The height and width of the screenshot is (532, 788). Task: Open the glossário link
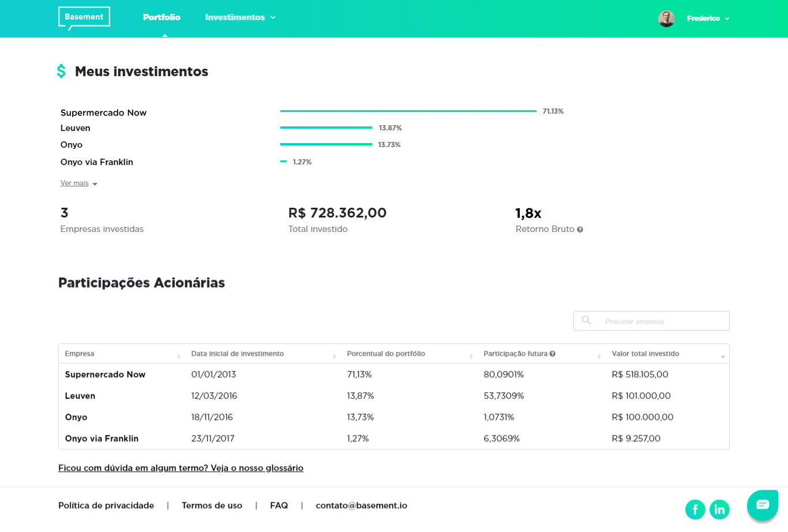[181, 468]
